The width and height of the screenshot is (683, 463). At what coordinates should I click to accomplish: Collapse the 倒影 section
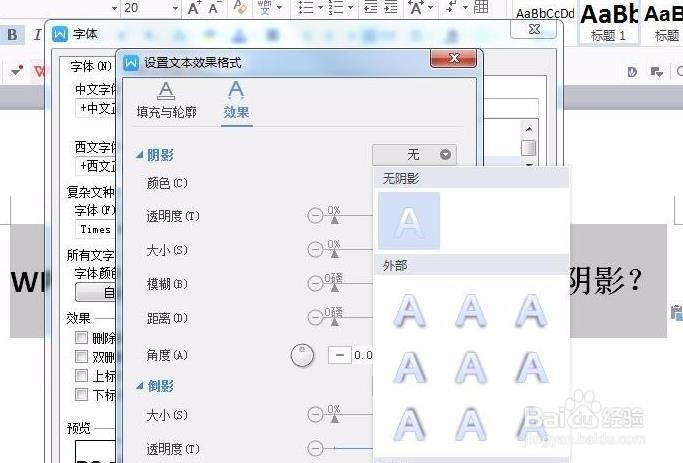[139, 386]
